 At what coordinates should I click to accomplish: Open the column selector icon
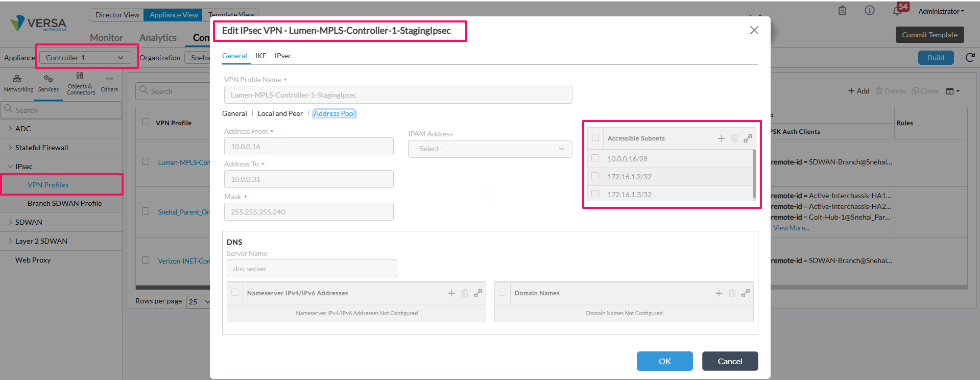(953, 91)
